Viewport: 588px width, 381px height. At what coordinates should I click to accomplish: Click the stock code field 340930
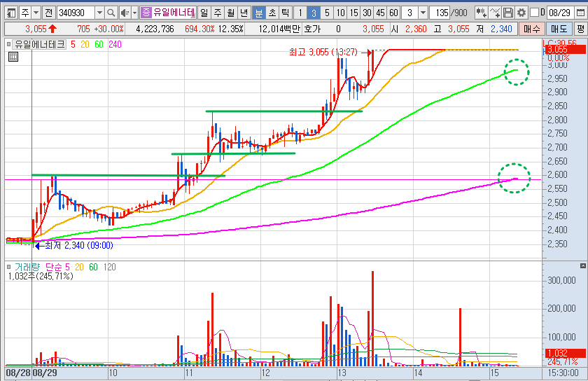point(76,13)
